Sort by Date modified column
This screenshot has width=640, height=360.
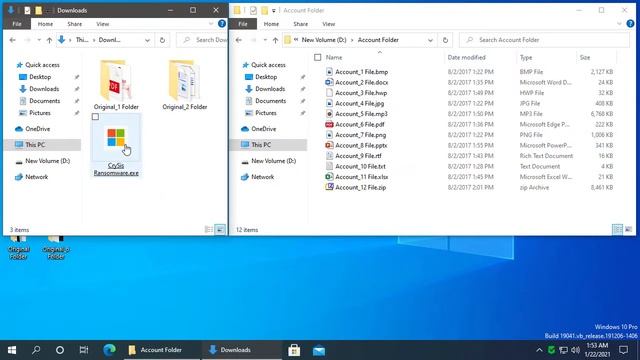[480, 58]
